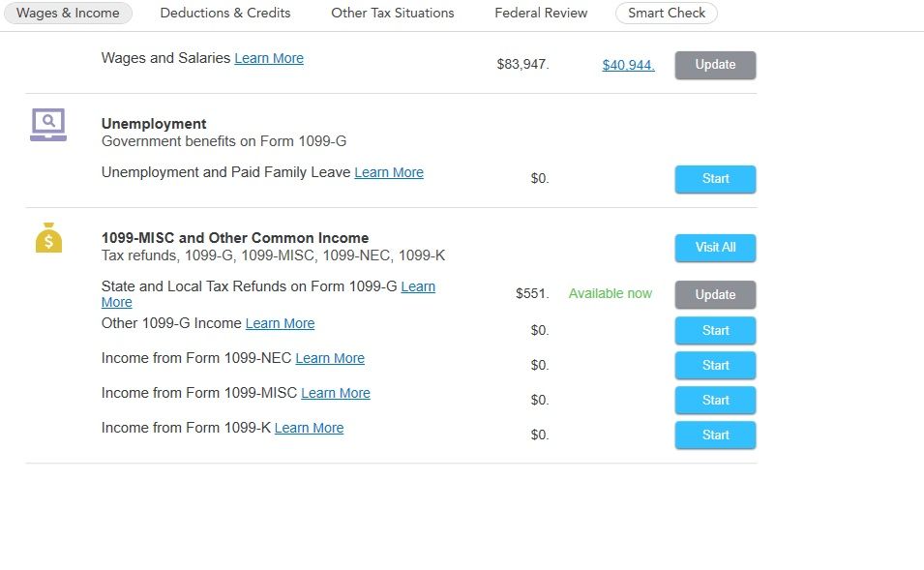This screenshot has height=570, width=924.
Task: Open the Wages & Income tab
Action: pos(69,14)
